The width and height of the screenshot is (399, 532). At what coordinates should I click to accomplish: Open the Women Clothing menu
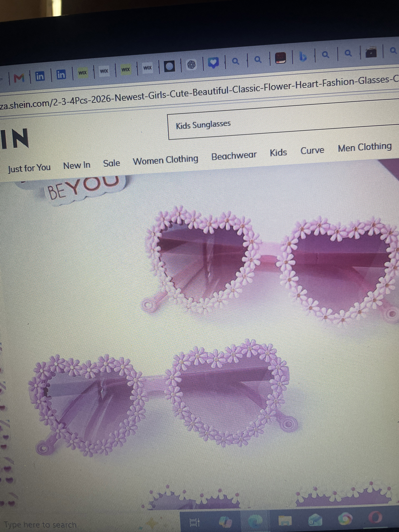[165, 160]
